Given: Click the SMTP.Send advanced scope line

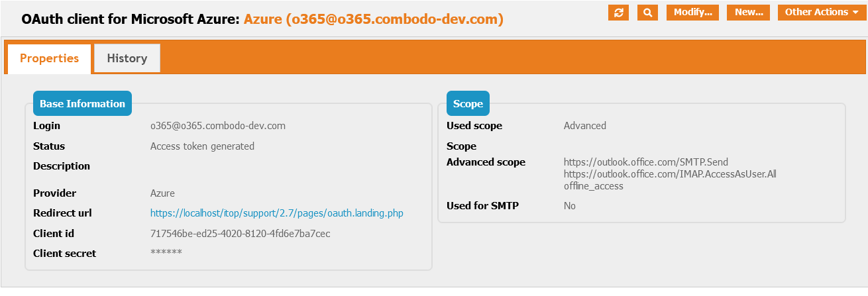Looking at the screenshot, I should pyautogui.click(x=646, y=162).
